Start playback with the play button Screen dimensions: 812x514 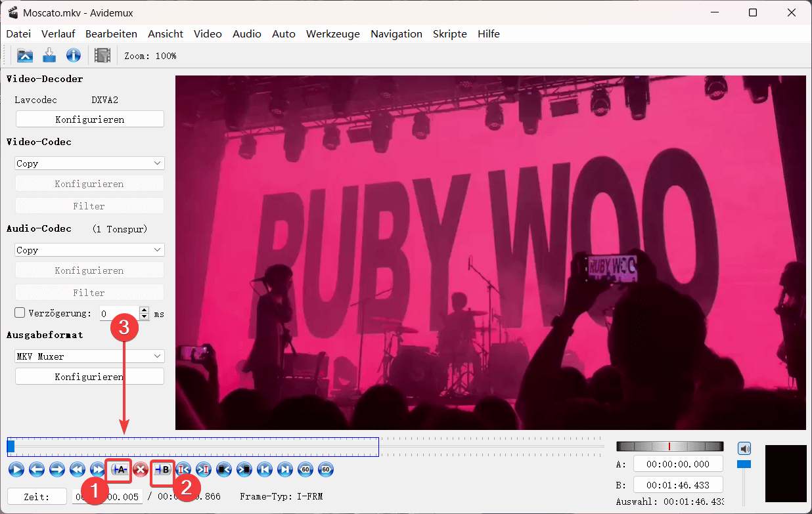16,469
